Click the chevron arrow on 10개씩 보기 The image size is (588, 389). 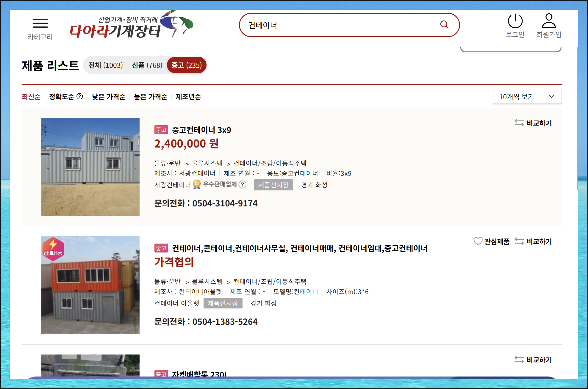[x=551, y=97]
